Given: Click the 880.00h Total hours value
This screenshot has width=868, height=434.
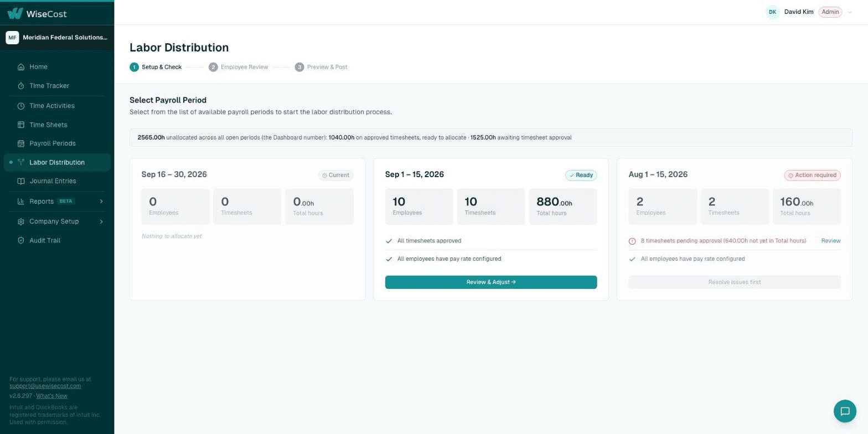Looking at the screenshot, I should (554, 202).
